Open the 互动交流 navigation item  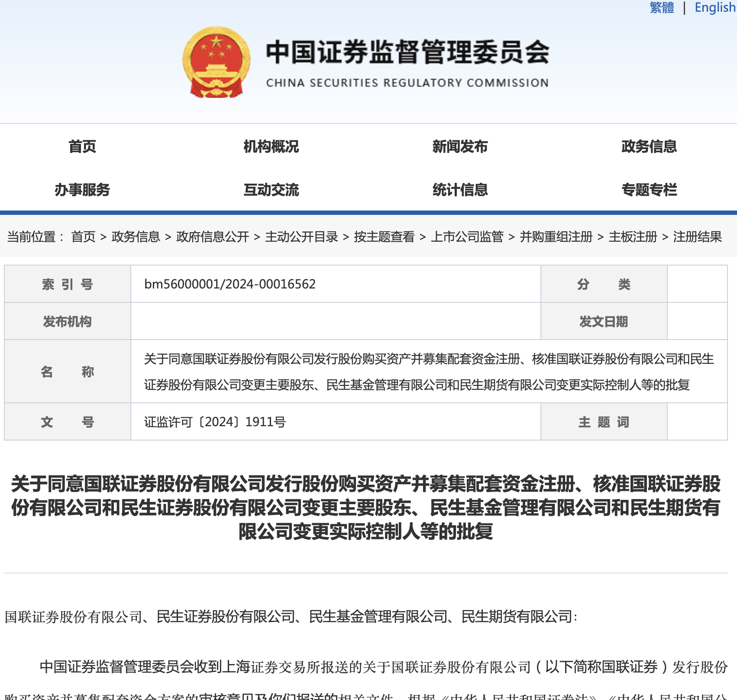pos(271,190)
